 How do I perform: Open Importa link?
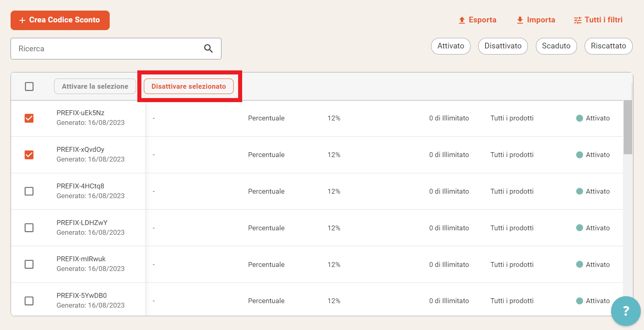[536, 20]
